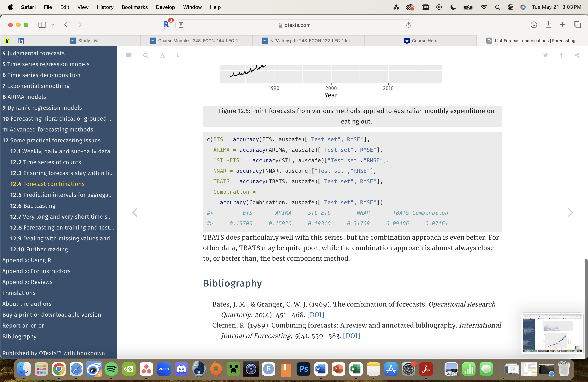
Task: Click the screenshot thumbnail preview
Action: pyautogui.click(x=552, y=333)
